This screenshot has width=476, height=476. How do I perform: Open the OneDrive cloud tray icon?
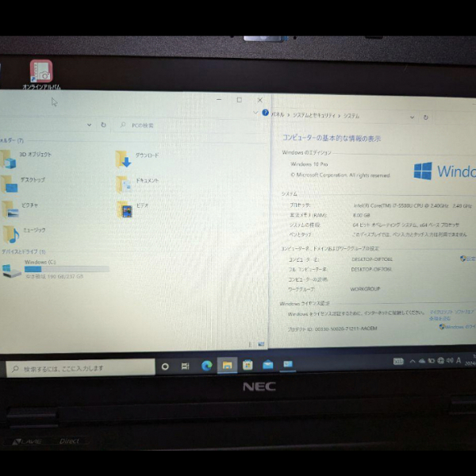pos(422,361)
